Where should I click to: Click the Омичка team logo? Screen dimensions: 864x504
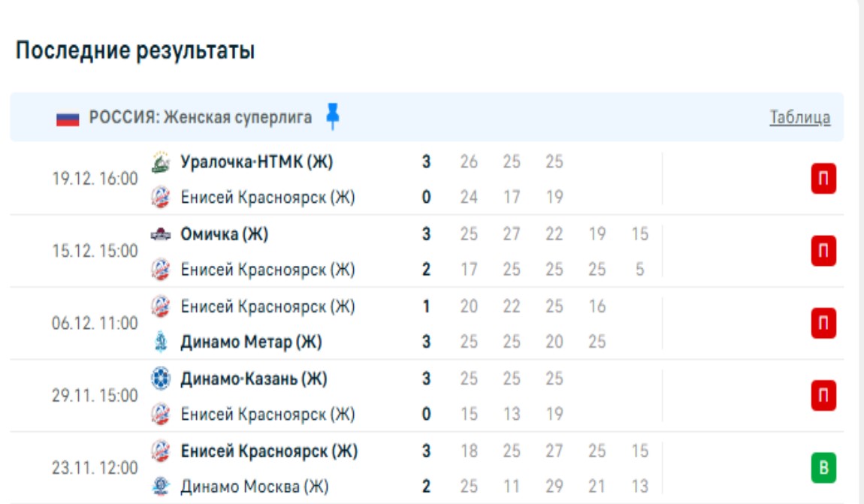[161, 234]
